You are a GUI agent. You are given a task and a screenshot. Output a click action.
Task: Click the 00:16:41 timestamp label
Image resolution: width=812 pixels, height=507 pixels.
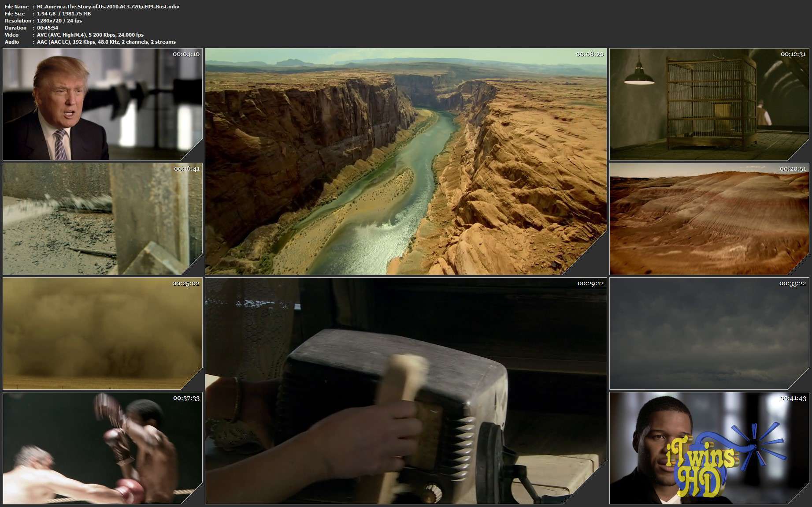(x=186, y=169)
